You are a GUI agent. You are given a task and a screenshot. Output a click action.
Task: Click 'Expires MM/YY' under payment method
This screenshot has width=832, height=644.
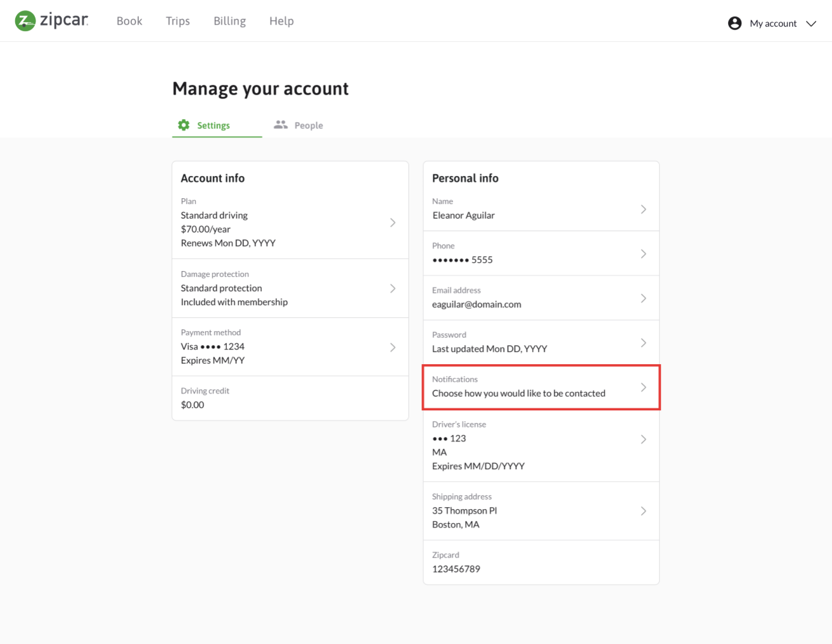pos(212,360)
